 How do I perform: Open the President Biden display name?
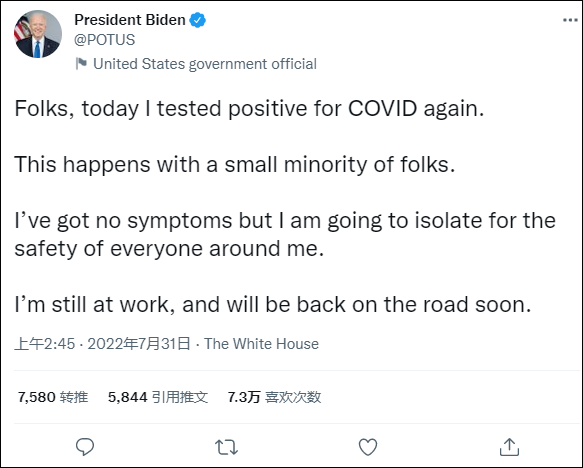[130, 20]
